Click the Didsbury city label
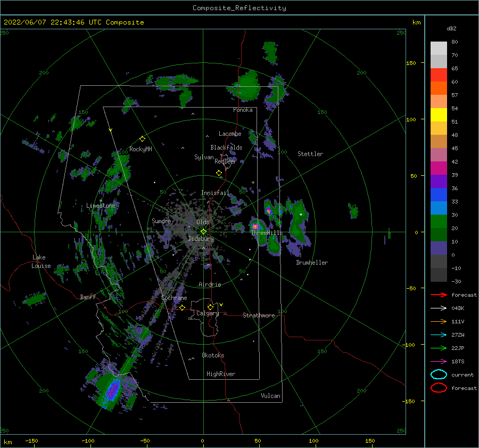This screenshot has height=448, width=479. (201, 239)
